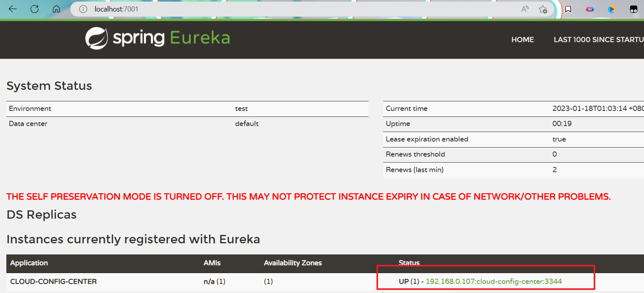Screen dimensions: 644x293
Task: Select the environment value 'test'
Action: point(241,109)
